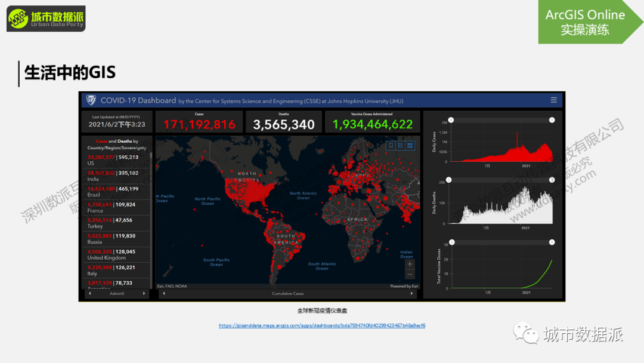644x363 pixels.
Task: Click the Powered by Esri link
Action: pyautogui.click(x=404, y=286)
